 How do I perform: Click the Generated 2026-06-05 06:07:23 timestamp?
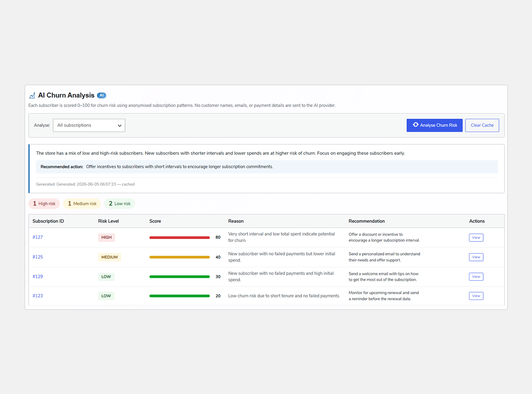tap(85, 184)
